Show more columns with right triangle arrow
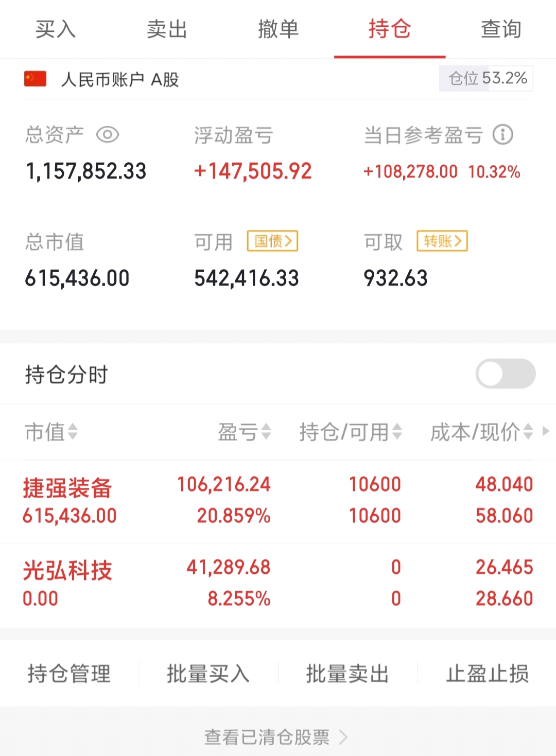Screen dimensions: 556x756 (x=546, y=431)
